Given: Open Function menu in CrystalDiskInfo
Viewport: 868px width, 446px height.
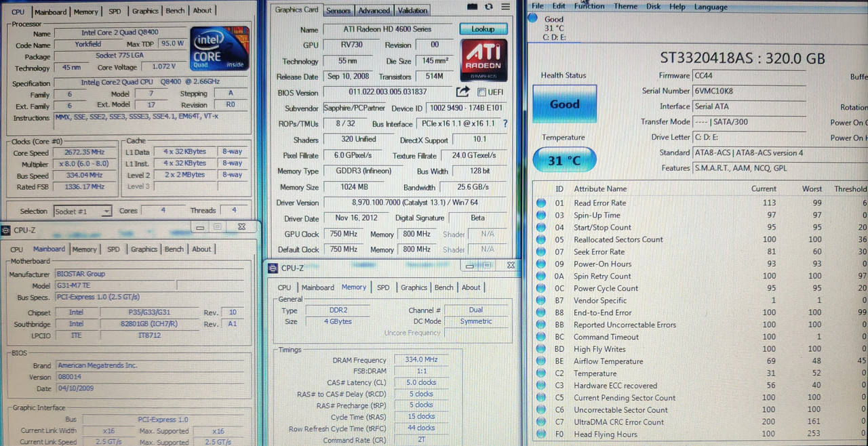Looking at the screenshot, I should pos(589,6).
